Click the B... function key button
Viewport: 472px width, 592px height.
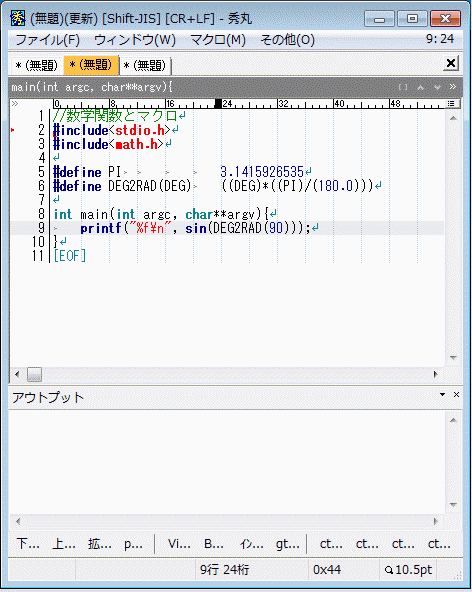[x=214, y=544]
